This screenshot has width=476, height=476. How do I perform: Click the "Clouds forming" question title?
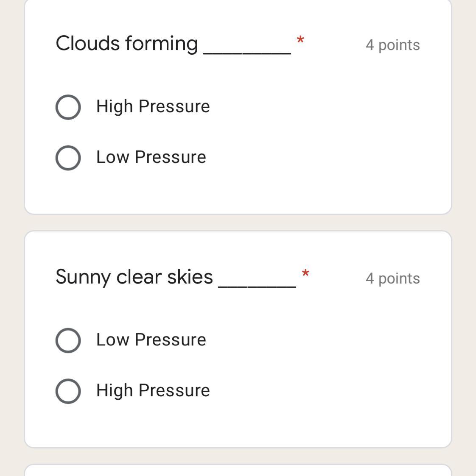pyautogui.click(x=126, y=44)
